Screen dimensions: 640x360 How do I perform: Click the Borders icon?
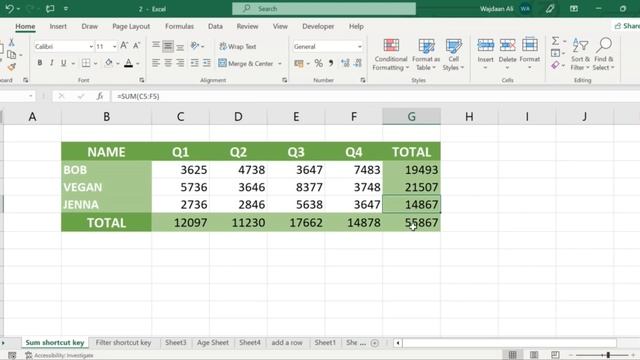[x=86, y=63]
